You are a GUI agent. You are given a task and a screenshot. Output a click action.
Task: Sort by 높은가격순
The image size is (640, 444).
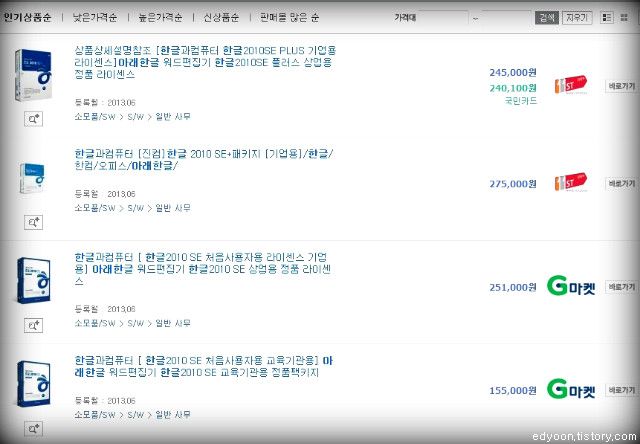(x=160, y=18)
